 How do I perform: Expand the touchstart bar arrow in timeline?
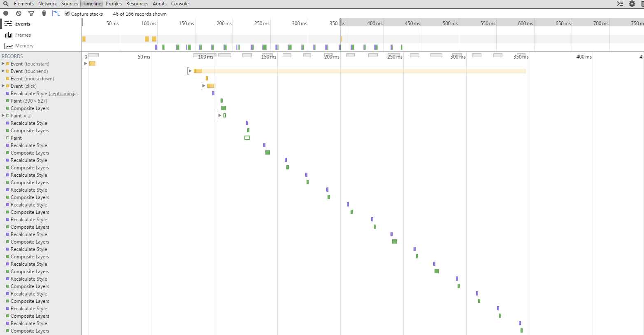coord(86,63)
